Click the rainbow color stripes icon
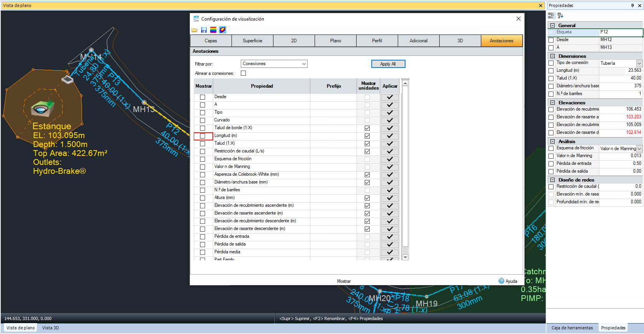Viewport: 644px width, 334px height. (x=213, y=30)
